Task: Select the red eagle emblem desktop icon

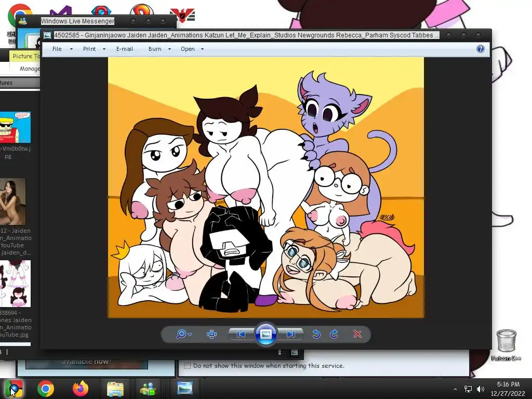Action: pyautogui.click(x=182, y=15)
